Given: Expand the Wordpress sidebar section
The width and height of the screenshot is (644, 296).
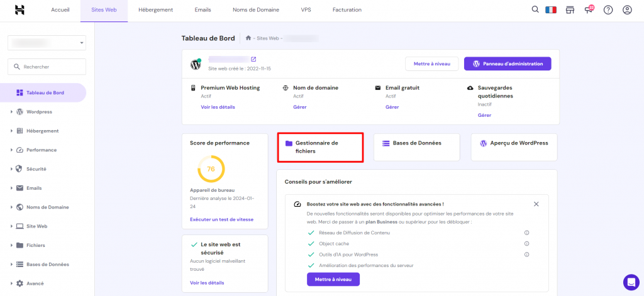Looking at the screenshot, I should point(39,112).
